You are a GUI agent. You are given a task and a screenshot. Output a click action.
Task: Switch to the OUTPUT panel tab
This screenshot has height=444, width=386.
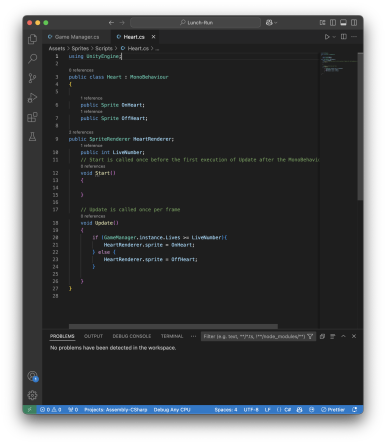(93, 336)
